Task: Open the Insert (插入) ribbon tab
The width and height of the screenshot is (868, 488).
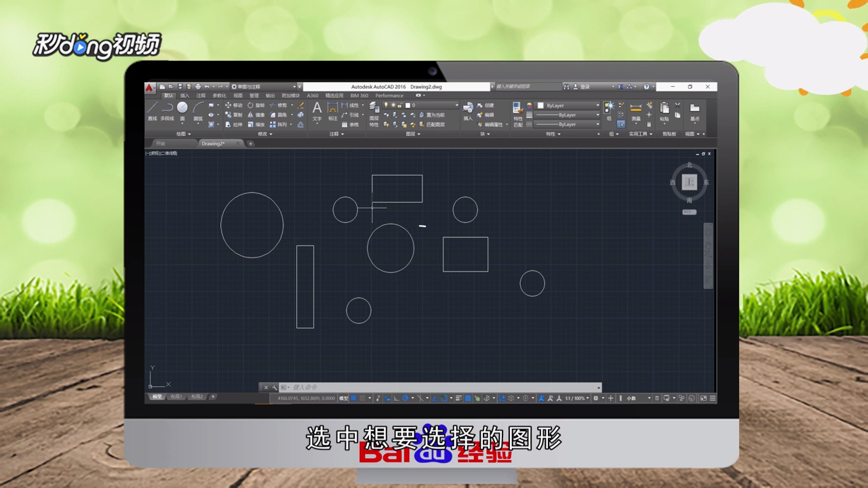Action: click(184, 96)
